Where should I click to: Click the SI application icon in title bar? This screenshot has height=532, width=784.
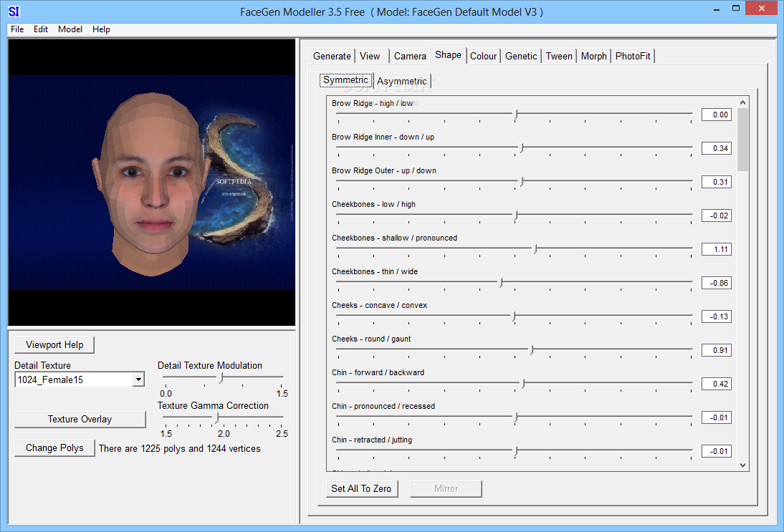[x=14, y=11]
